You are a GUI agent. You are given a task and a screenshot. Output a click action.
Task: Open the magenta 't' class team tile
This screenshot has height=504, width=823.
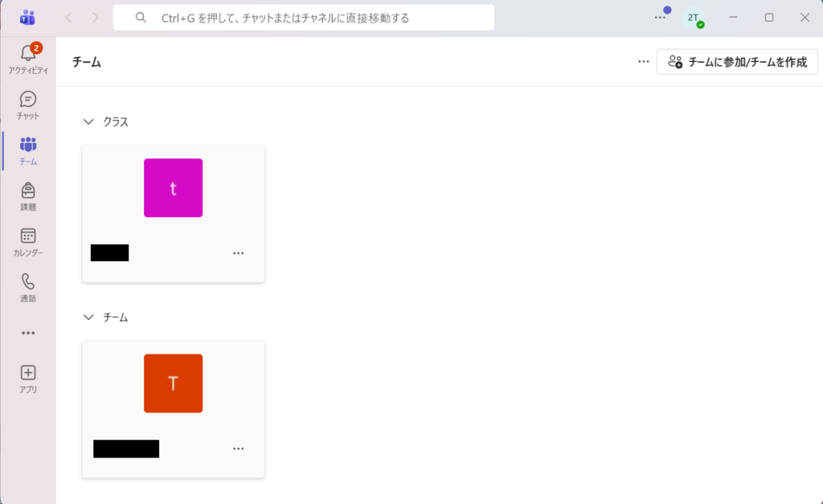tap(173, 188)
